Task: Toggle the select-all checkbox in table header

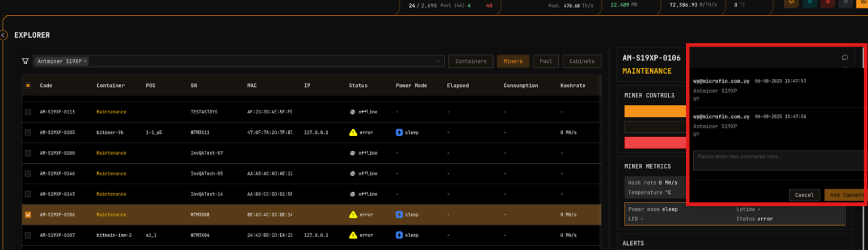Action: (28, 86)
